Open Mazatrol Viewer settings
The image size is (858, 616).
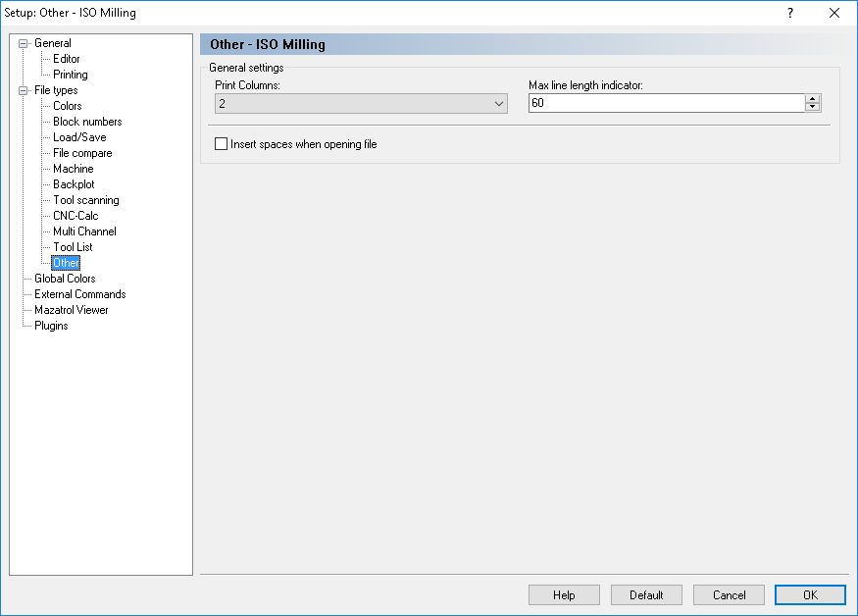pyautogui.click(x=72, y=310)
